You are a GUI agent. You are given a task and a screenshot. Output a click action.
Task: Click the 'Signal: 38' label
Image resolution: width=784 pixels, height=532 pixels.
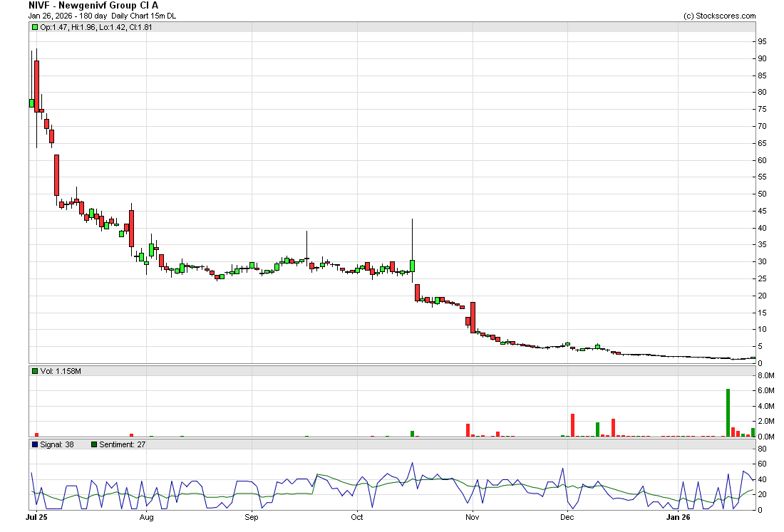pos(57,444)
